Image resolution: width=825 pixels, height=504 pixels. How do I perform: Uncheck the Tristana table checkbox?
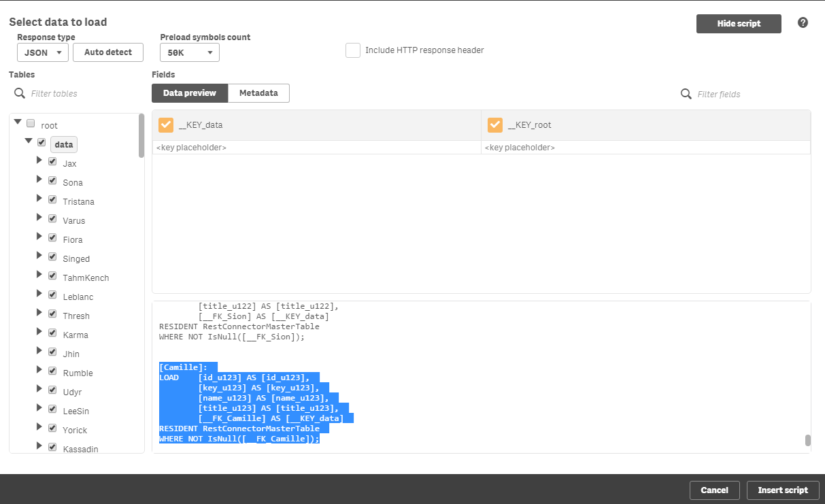(x=52, y=200)
